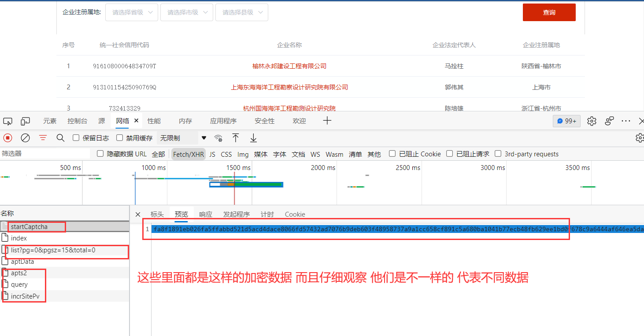Select apts2 request row

point(65,273)
